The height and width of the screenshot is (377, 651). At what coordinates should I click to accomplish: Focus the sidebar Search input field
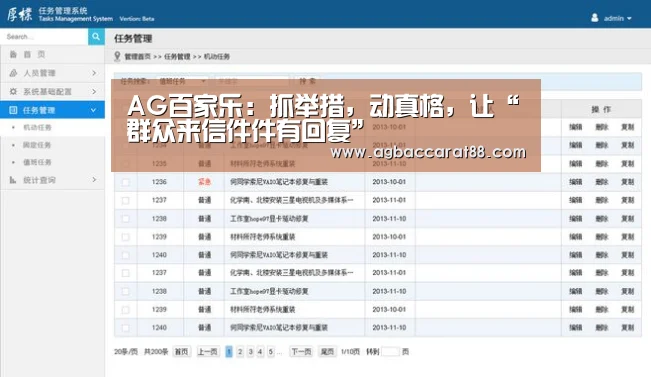(x=44, y=37)
